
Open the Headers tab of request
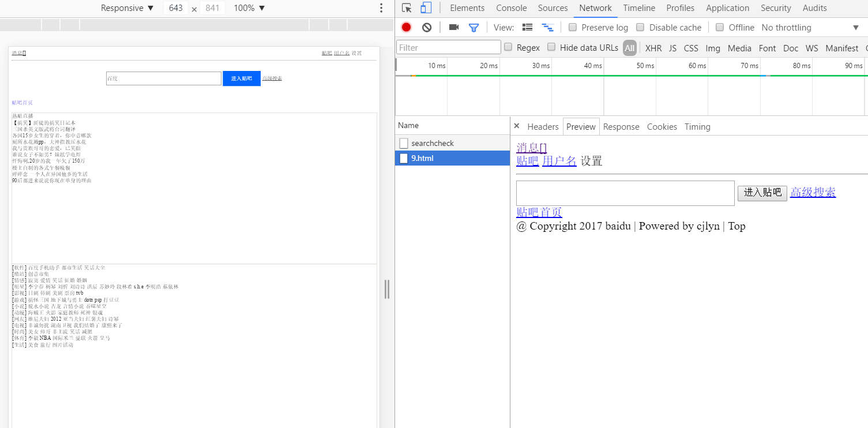(x=543, y=127)
